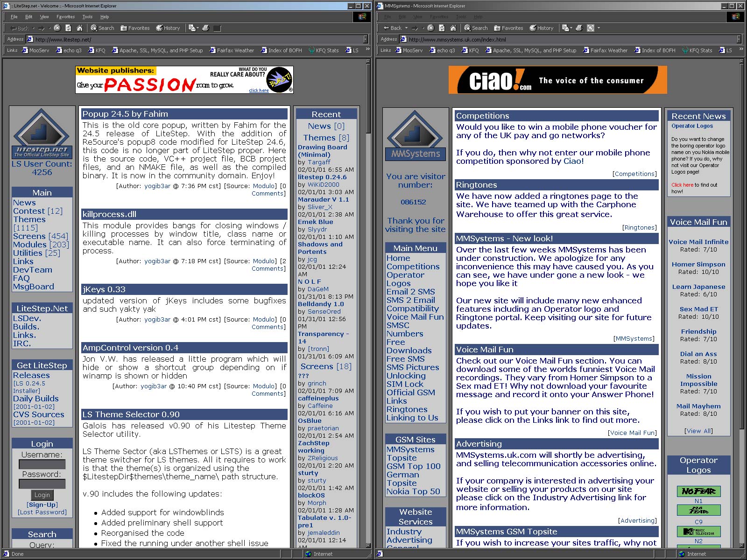Click Print icon in LiteStep window toolbar

click(206, 28)
